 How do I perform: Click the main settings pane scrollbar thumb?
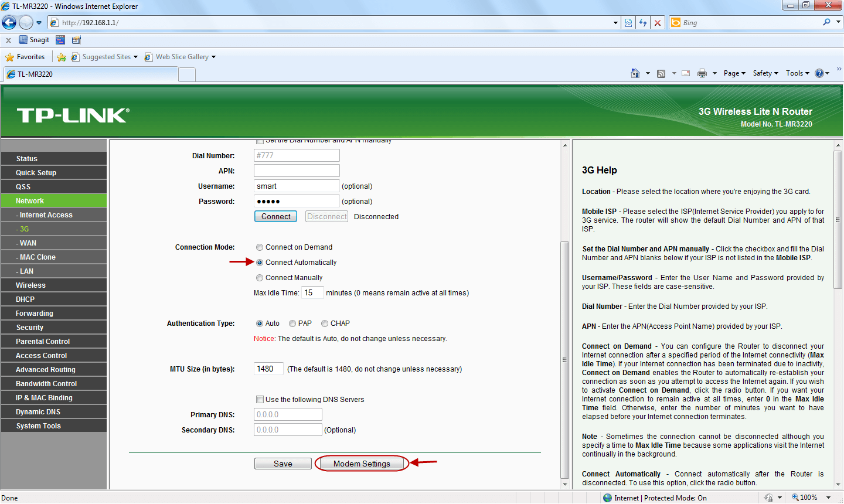(565, 360)
